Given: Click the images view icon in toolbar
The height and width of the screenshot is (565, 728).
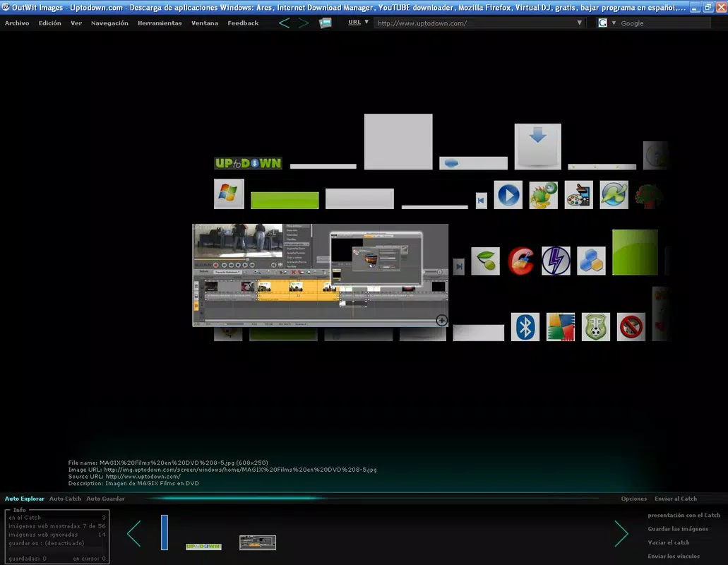Looking at the screenshot, I should (x=325, y=23).
